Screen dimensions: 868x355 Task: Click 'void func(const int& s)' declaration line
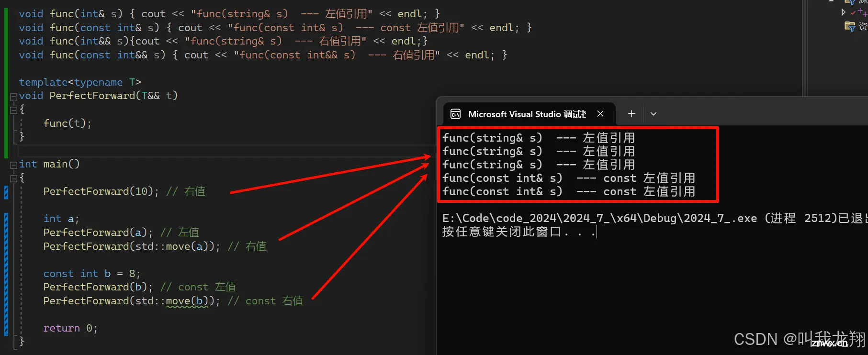[x=275, y=28]
